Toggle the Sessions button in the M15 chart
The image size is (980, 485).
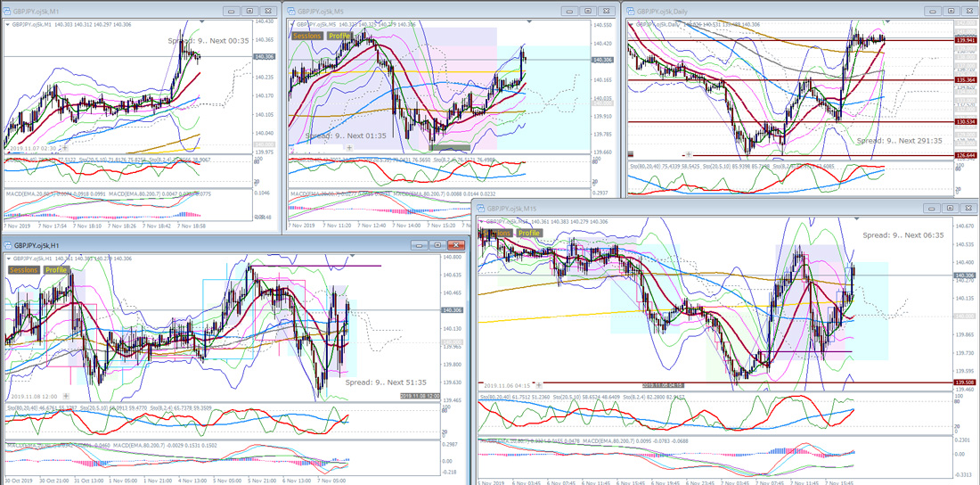pyautogui.click(x=496, y=233)
